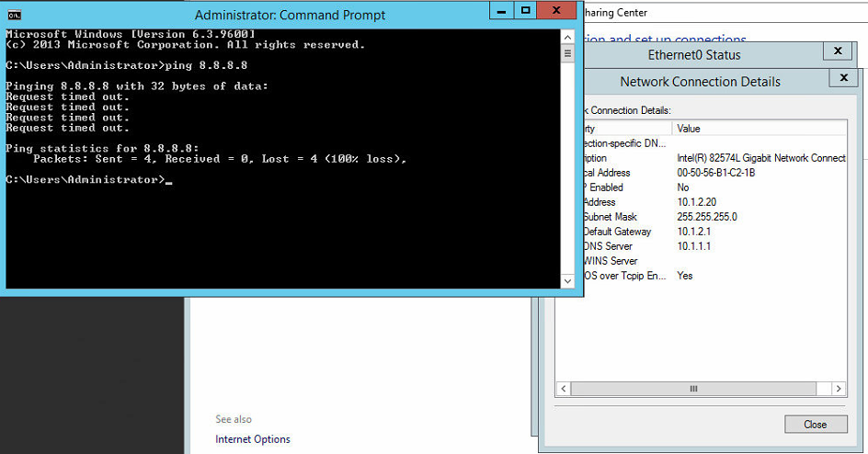
Task: Select the Subnet Mask 255.255.255.0 row
Action: pyautogui.click(x=708, y=217)
